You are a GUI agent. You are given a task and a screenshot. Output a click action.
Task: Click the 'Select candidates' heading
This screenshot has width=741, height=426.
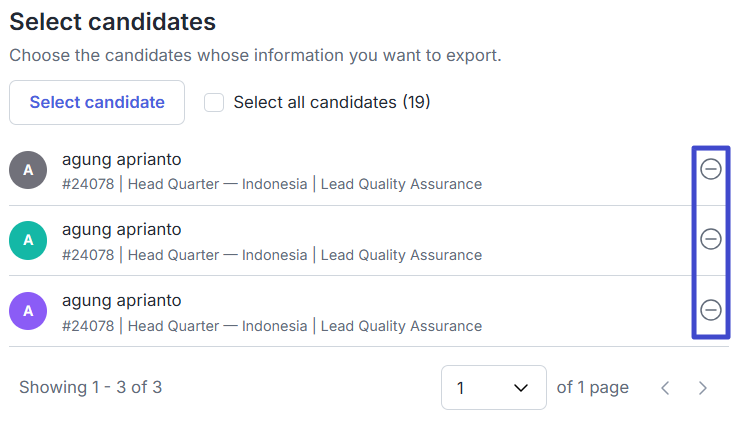[112, 20]
